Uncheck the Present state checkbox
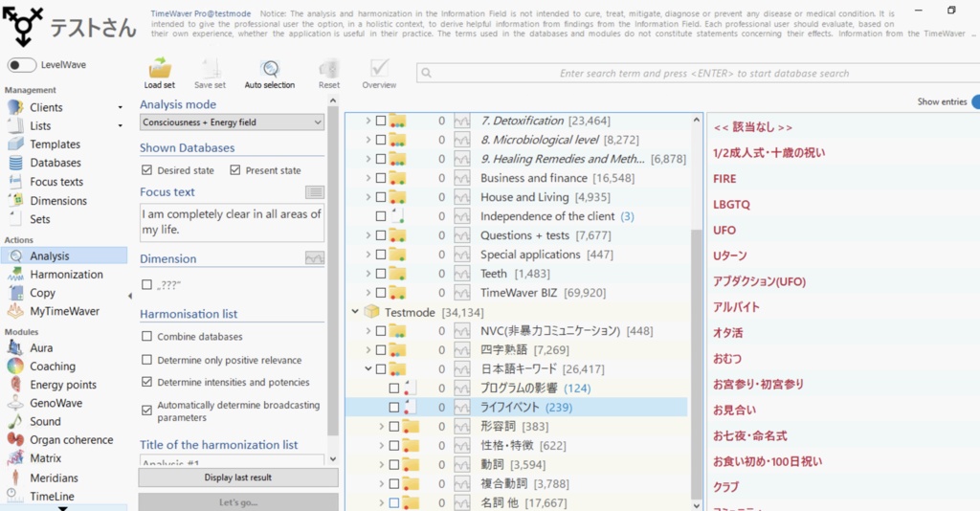Screen dimensions: 980x511 pos(235,170)
